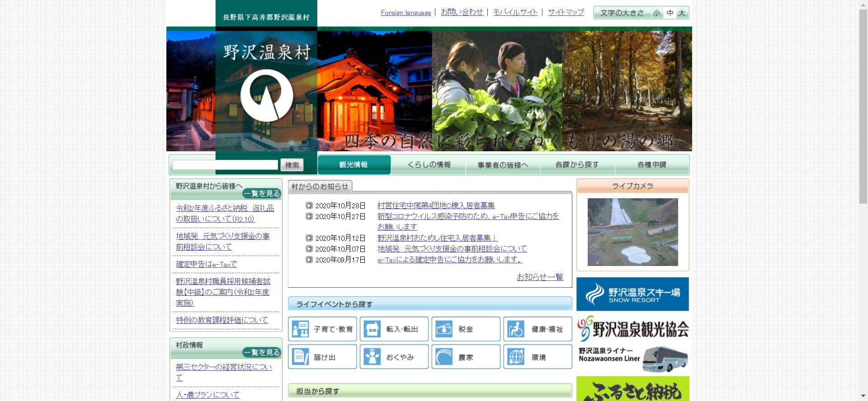Open the 環境 globe icon
868x401 pixels.
coord(515,357)
